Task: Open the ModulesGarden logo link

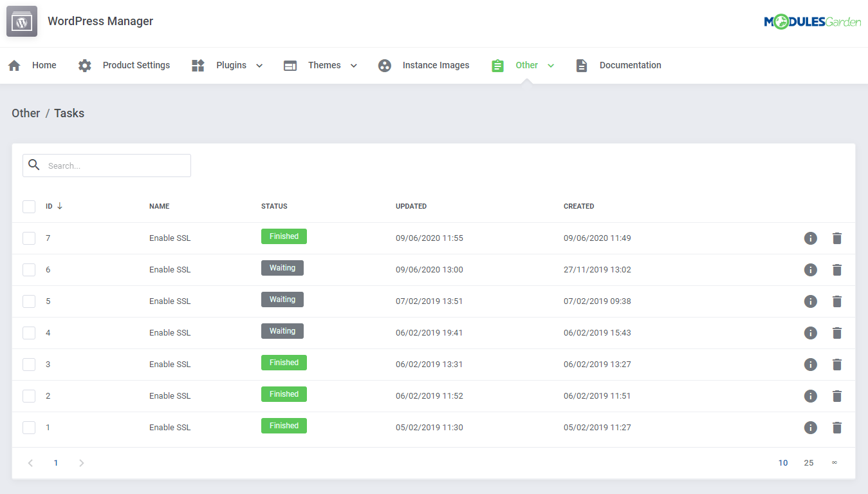Action: coord(813,21)
